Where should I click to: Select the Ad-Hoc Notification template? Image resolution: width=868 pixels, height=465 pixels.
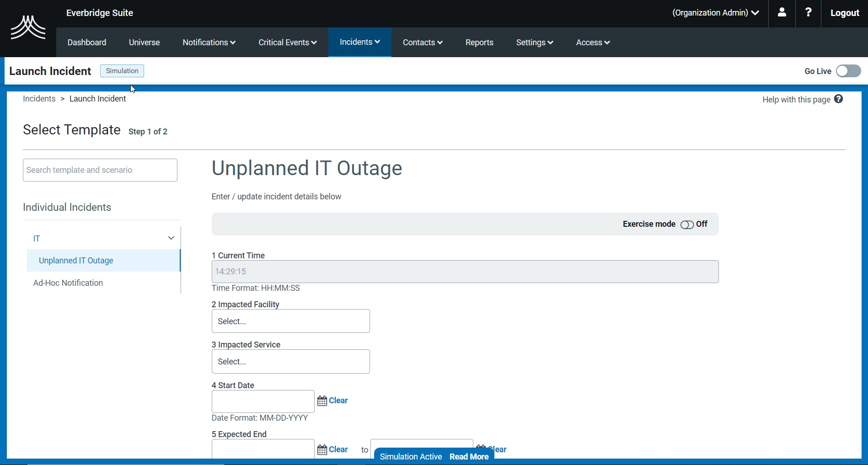tap(68, 283)
